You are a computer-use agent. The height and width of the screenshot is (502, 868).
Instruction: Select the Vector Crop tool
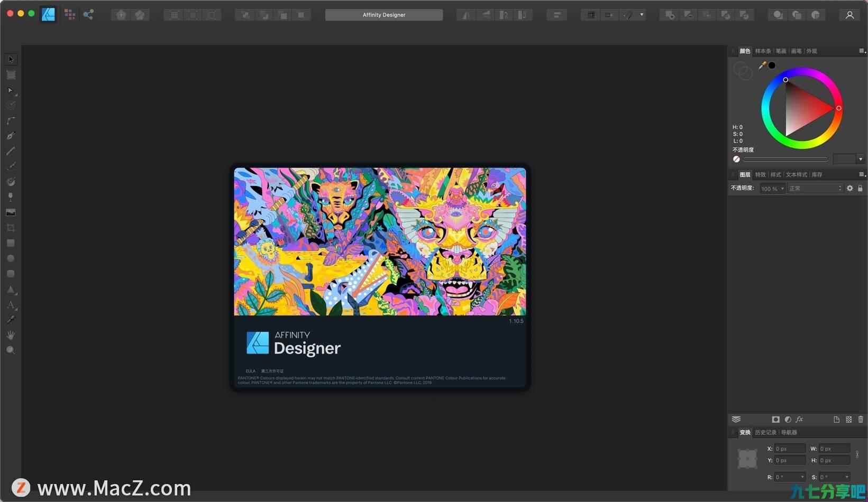coord(11,228)
